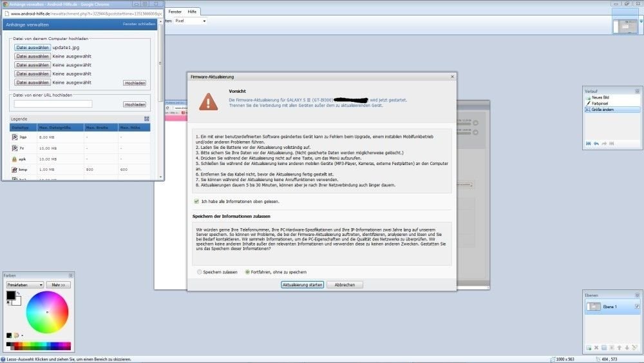This screenshot has height=363, width=644.
Task: Rewind history with the first-step icon
Action: coord(588,144)
